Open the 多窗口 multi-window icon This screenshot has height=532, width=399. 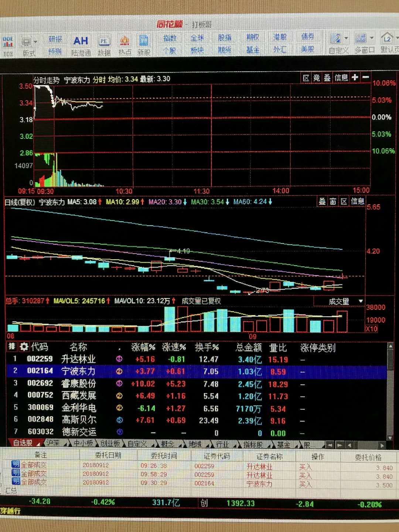pyautogui.click(x=364, y=44)
